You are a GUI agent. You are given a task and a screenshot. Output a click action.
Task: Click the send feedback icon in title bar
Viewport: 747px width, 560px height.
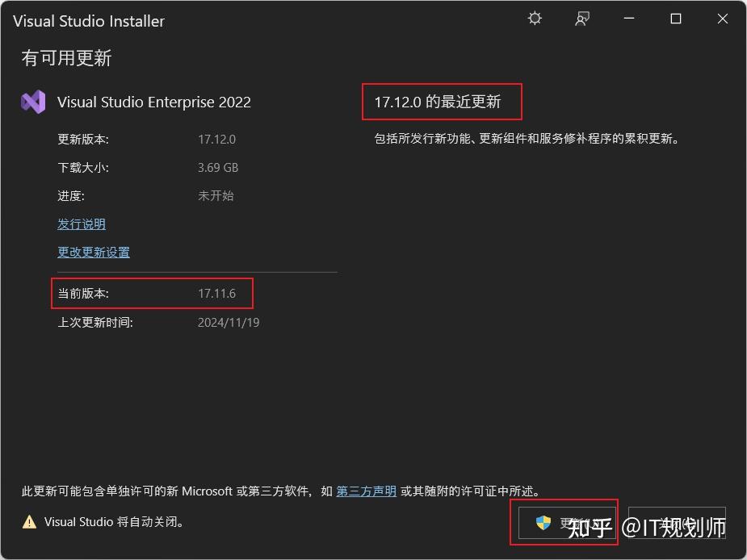582,18
